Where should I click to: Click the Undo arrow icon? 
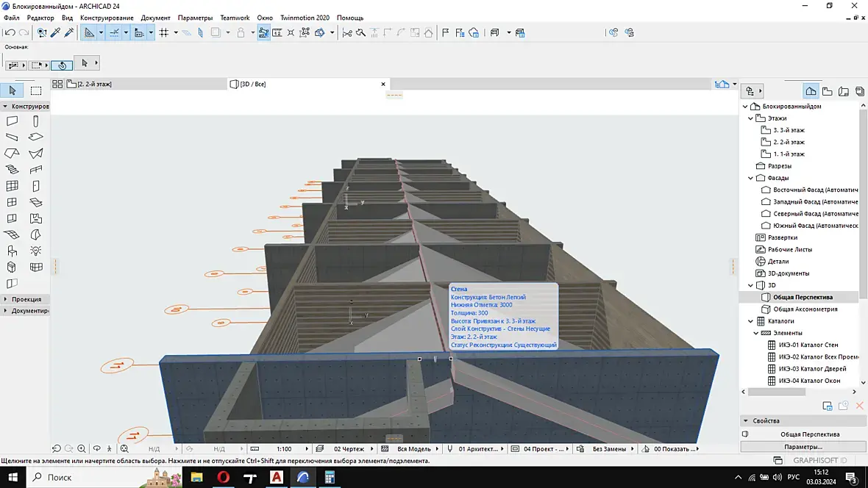[10, 32]
